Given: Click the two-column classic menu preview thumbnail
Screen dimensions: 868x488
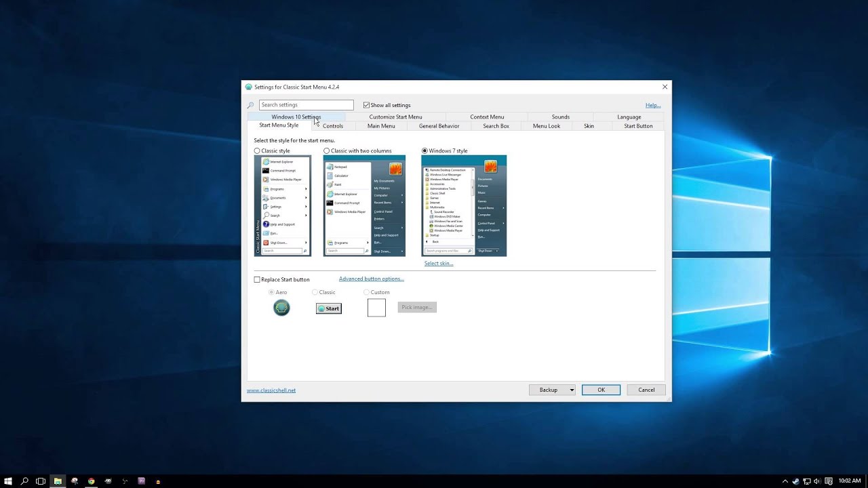Looking at the screenshot, I should [364, 205].
